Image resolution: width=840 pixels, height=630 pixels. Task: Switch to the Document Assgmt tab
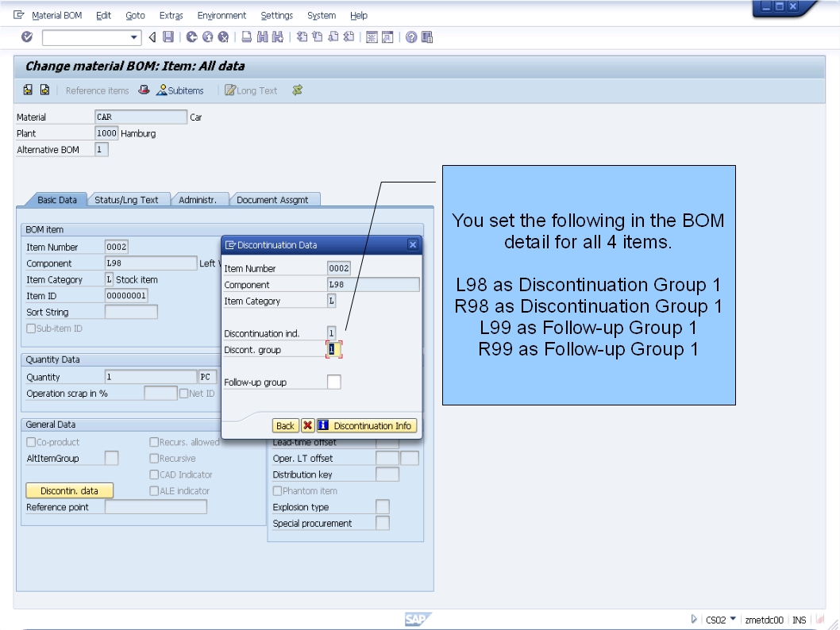pyautogui.click(x=272, y=200)
